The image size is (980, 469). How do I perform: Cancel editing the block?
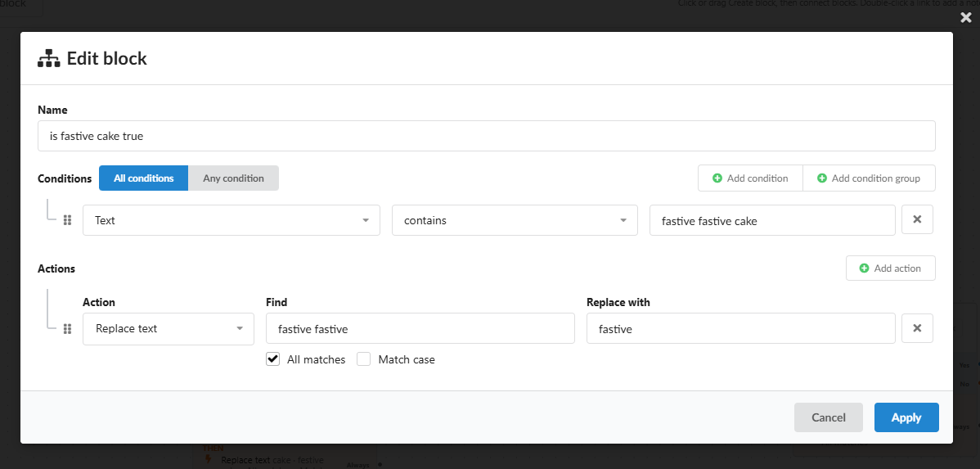coord(828,417)
